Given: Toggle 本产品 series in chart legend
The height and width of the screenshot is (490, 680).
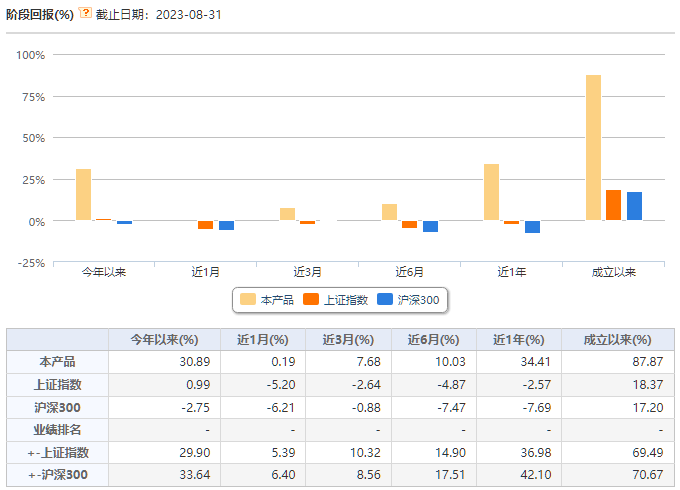Looking at the screenshot, I should click(266, 300).
